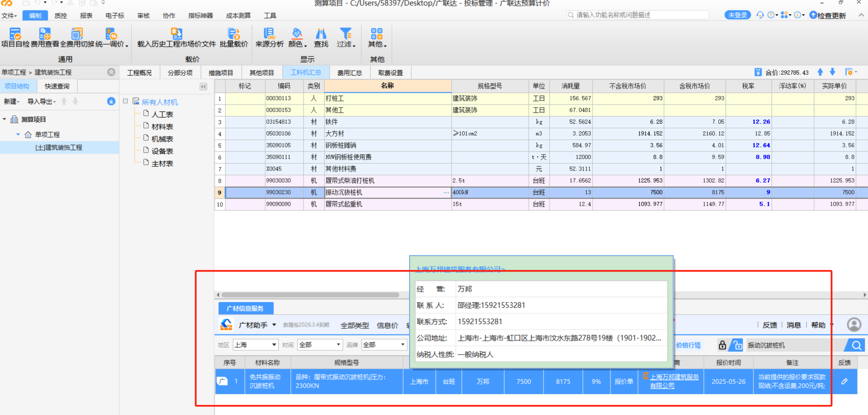Click the edit pencil feedback icon
Image resolution: width=868 pixels, height=415 pixels.
pyautogui.click(x=845, y=381)
